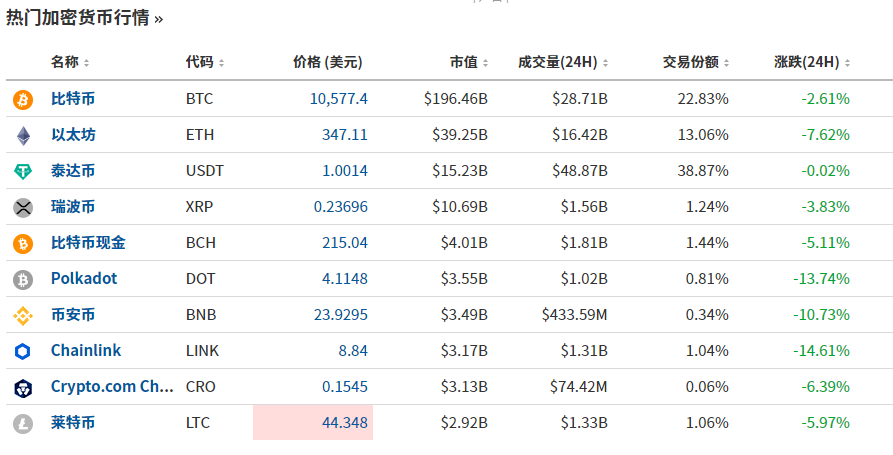Open the 以太坊 link
The height and width of the screenshot is (455, 893).
pyautogui.click(x=73, y=134)
